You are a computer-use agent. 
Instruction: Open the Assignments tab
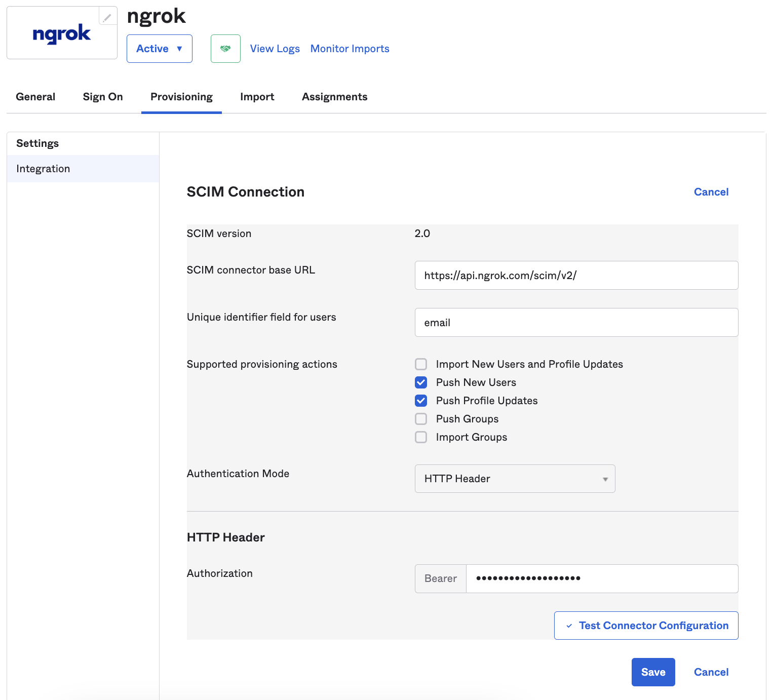pos(334,96)
